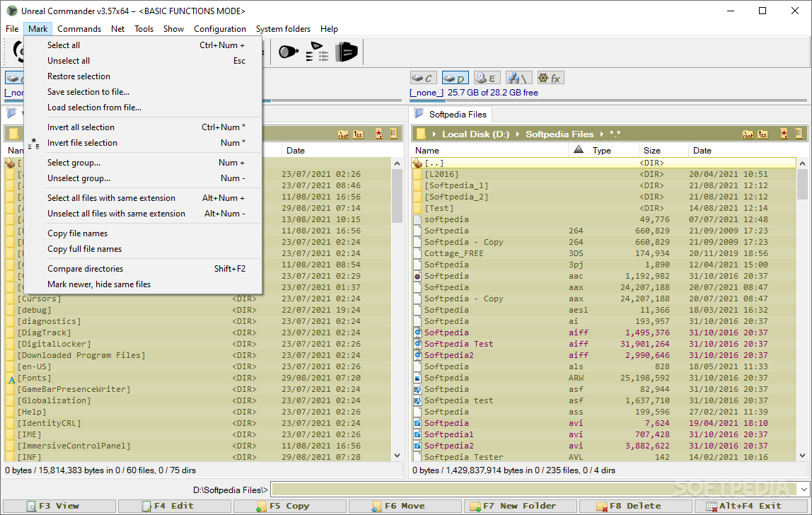Image resolution: width=812 pixels, height=515 pixels.
Task: Sort right panel by Type column
Action: (602, 150)
